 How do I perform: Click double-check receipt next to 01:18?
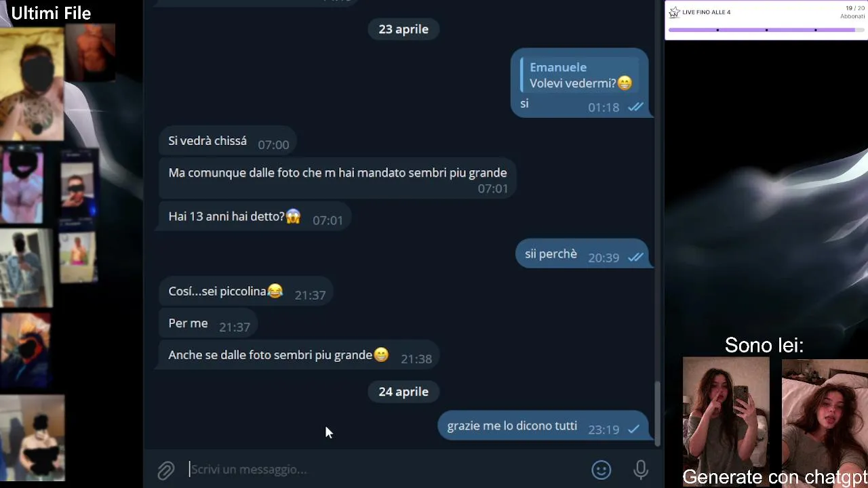click(635, 107)
